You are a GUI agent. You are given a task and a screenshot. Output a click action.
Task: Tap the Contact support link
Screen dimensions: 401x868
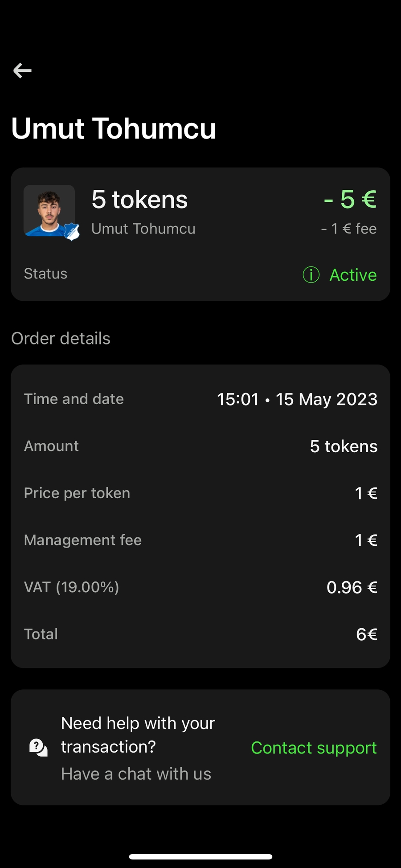[314, 748]
